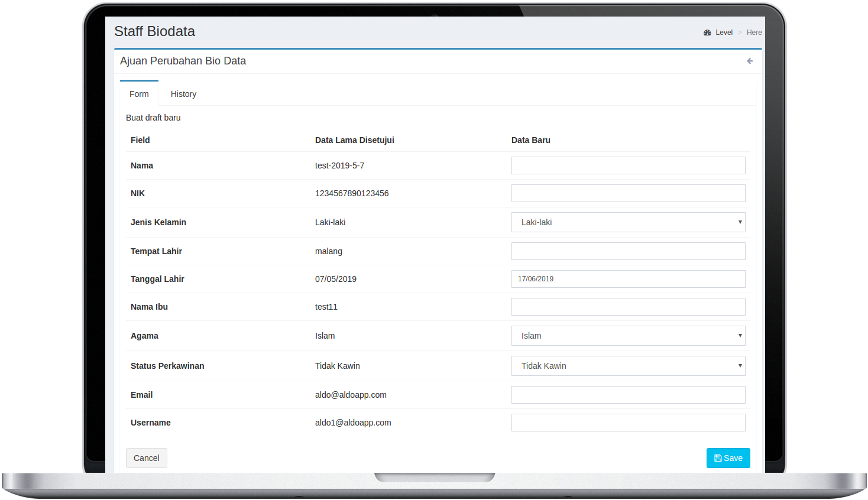Expand the Agama dropdown
The image size is (868, 500).
coord(628,336)
